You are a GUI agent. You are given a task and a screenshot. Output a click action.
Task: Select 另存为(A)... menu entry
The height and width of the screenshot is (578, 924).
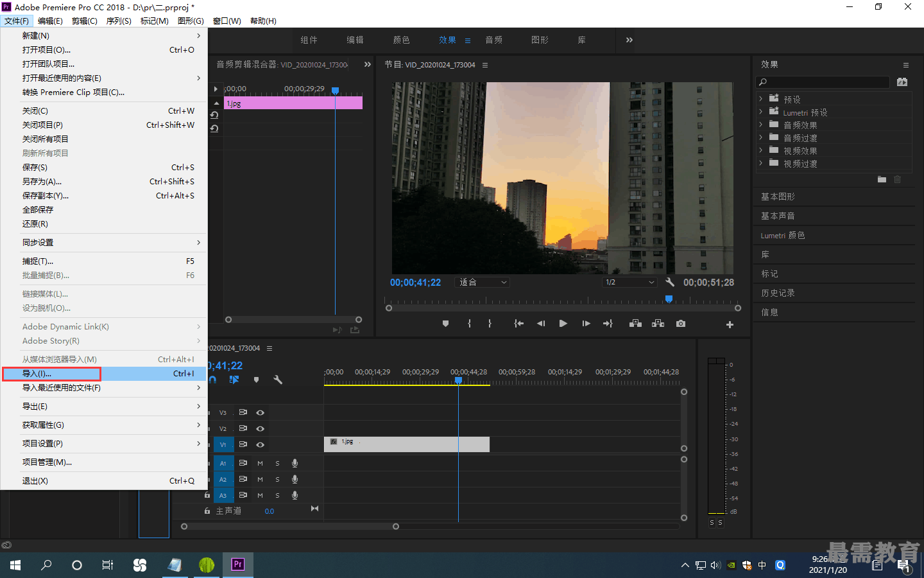pos(104,182)
